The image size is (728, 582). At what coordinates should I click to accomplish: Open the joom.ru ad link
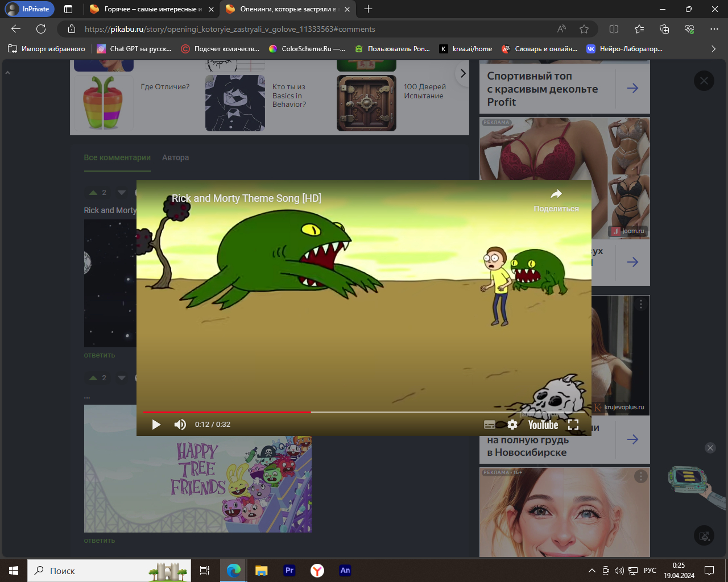point(628,231)
